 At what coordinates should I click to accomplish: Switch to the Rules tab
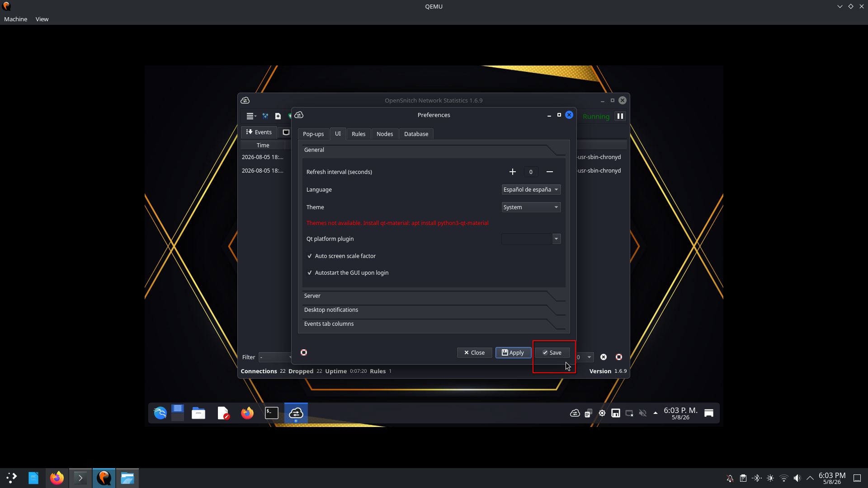(359, 134)
